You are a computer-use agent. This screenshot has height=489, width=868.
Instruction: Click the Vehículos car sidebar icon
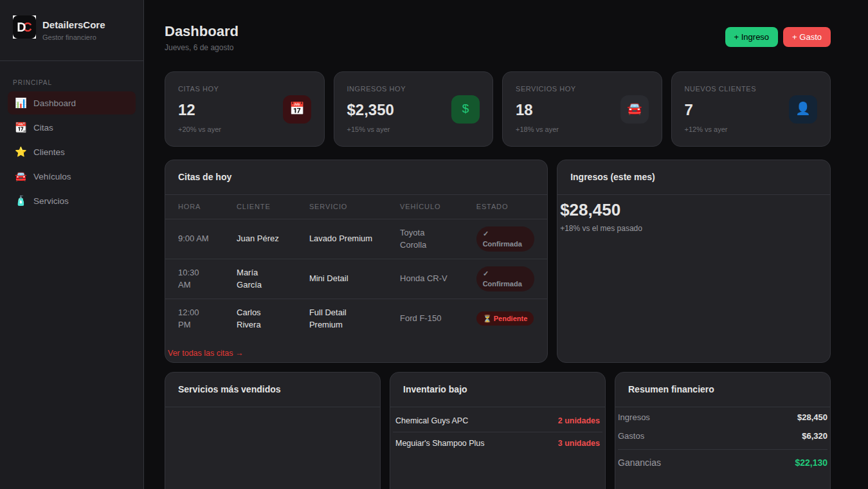click(21, 176)
